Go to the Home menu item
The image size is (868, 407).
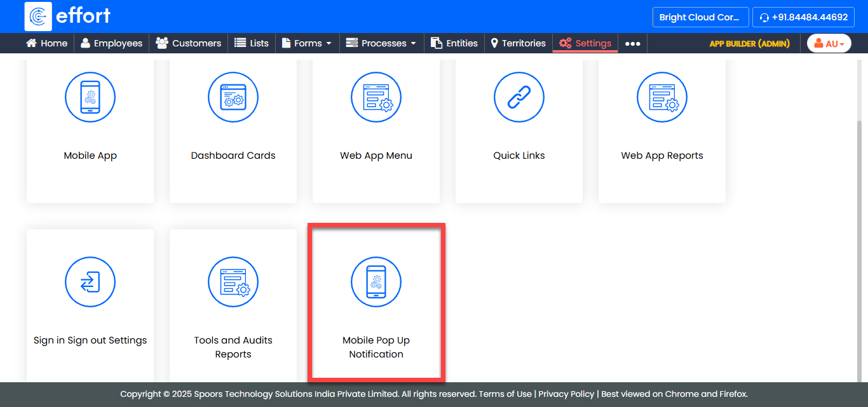pos(46,43)
